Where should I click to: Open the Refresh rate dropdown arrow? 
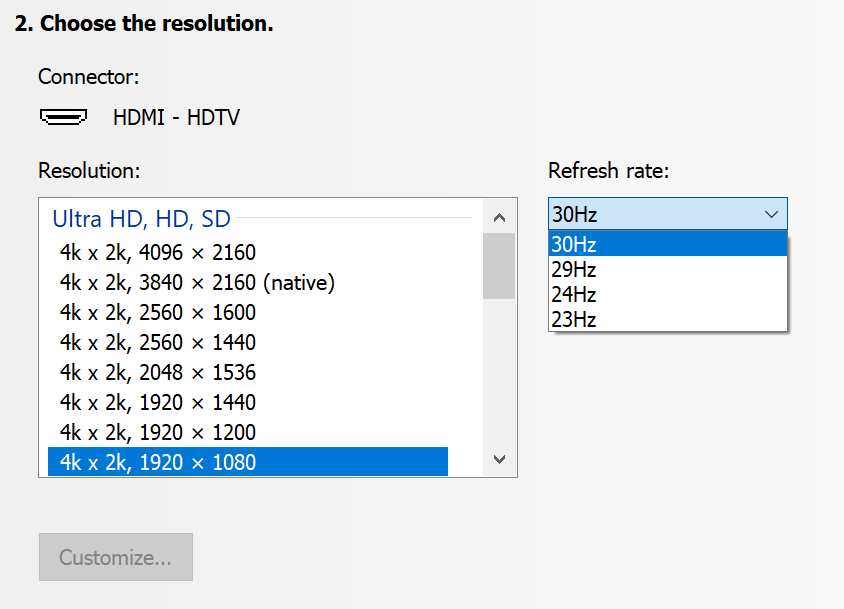click(x=771, y=214)
